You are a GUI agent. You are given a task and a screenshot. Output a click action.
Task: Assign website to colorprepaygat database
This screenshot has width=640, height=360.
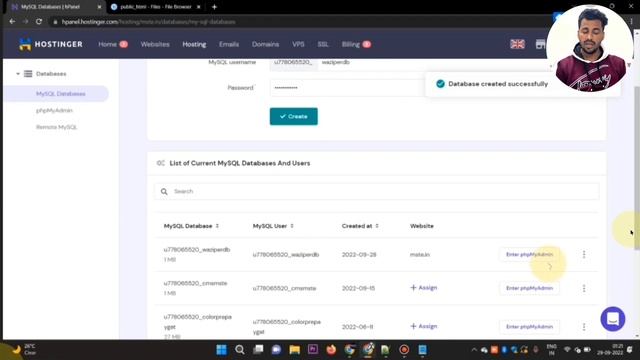424,326
